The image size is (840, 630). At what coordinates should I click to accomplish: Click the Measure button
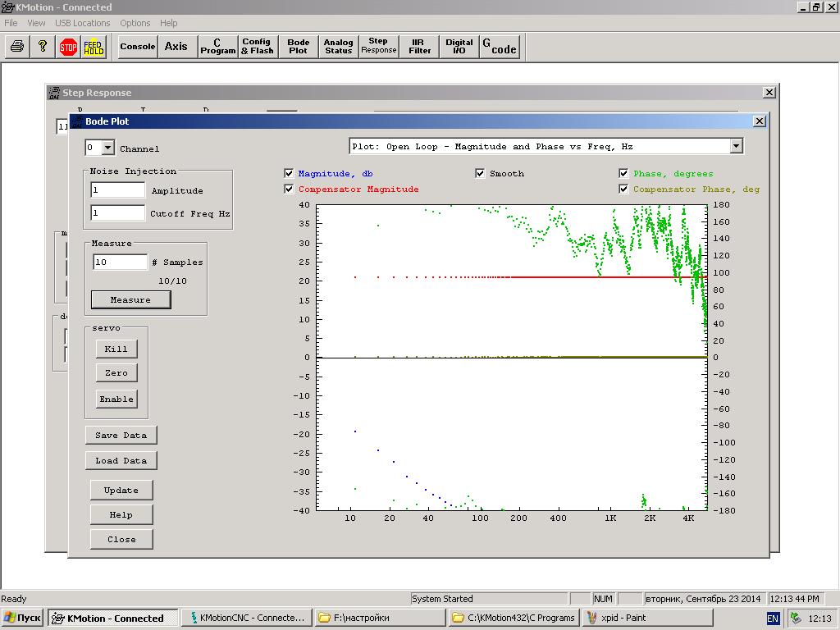[130, 299]
